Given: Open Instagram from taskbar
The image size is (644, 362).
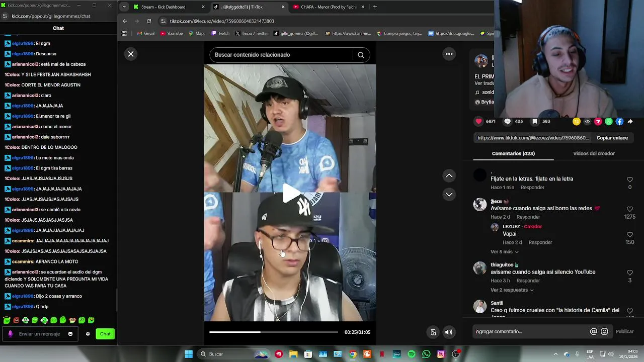Looking at the screenshot, I should [x=441, y=354].
